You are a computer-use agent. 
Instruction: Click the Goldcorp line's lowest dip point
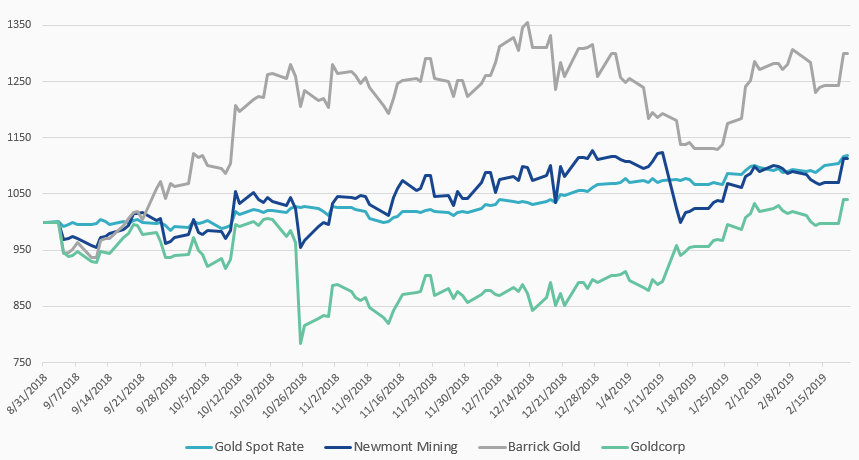tap(300, 343)
